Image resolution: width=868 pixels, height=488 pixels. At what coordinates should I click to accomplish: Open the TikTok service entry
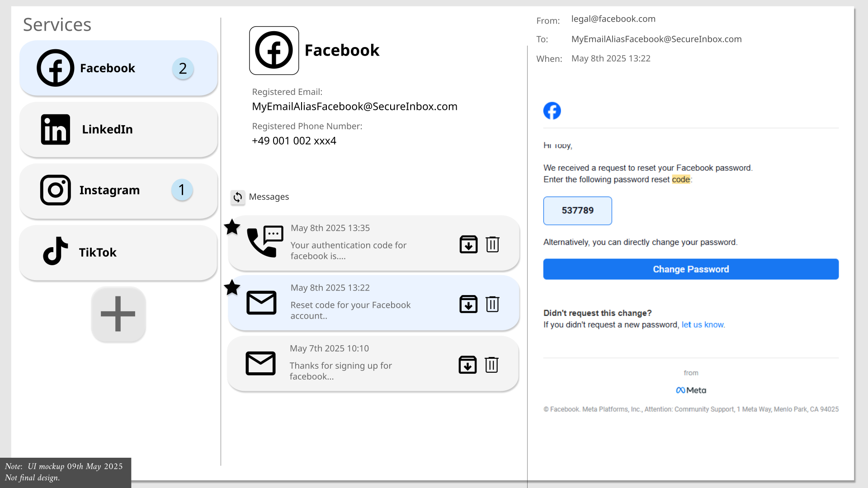coord(118,252)
